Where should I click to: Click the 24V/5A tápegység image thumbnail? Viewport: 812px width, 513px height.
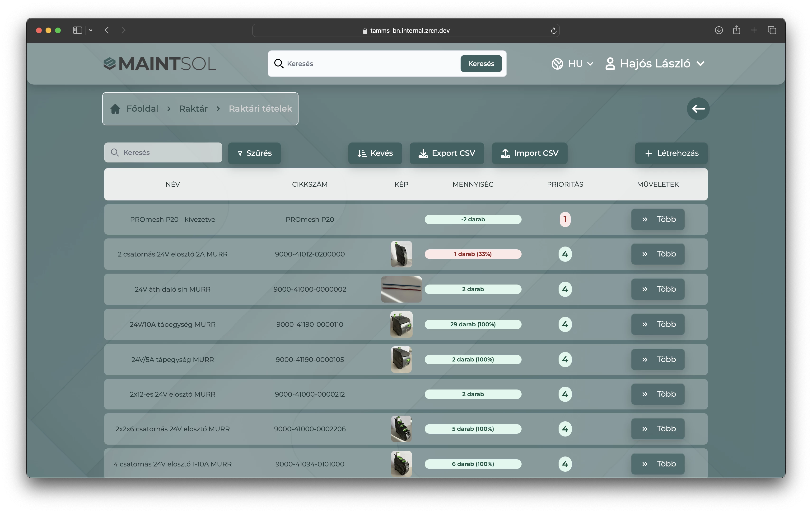point(401,359)
